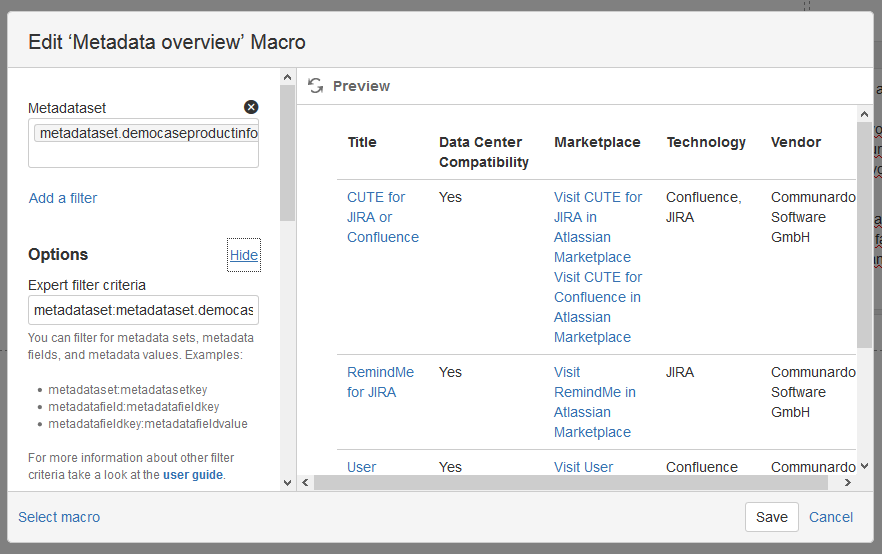Viewport: 882px width, 554px height.
Task: Click the left panel scroll up arrow
Action: (287, 77)
